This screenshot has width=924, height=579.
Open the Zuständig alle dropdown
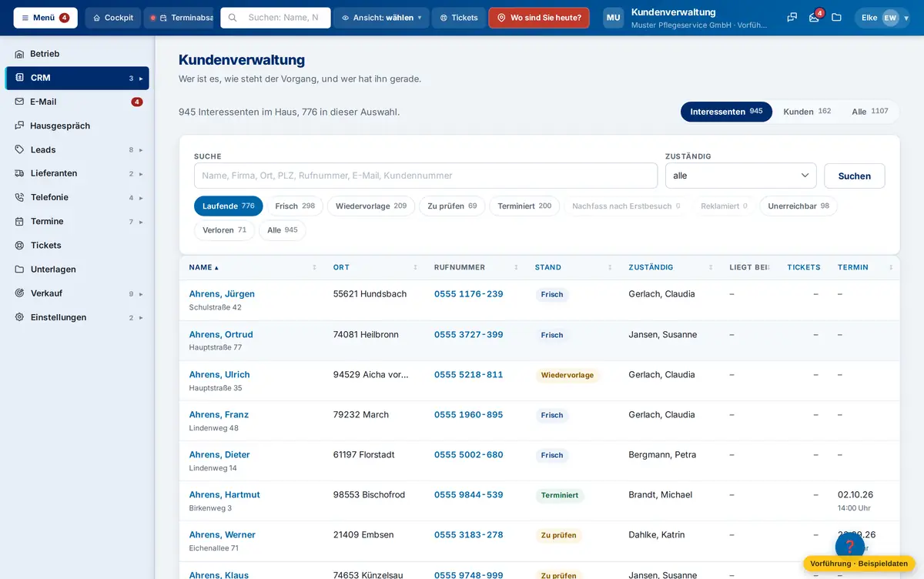point(741,176)
